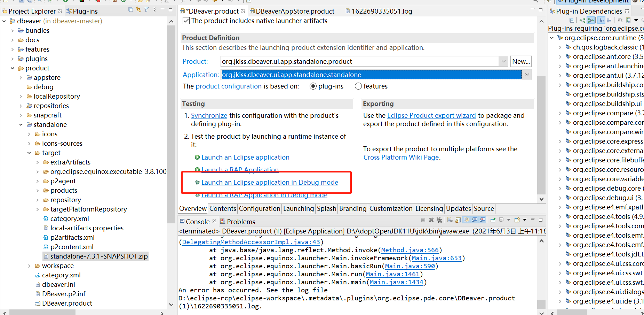644x315 pixels.
Task: Check 'The product includes native launcher artifacts'
Action: tap(186, 21)
